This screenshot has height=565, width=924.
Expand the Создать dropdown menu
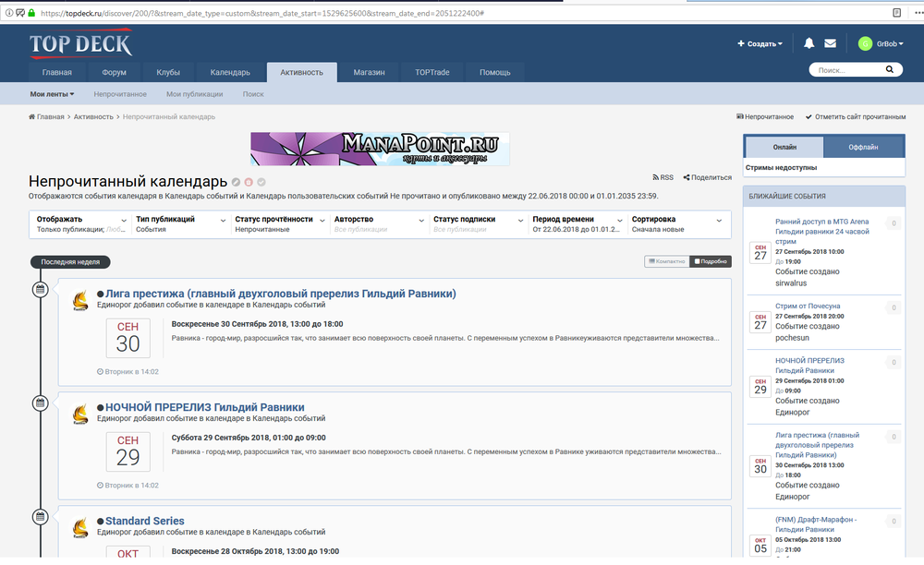(759, 42)
